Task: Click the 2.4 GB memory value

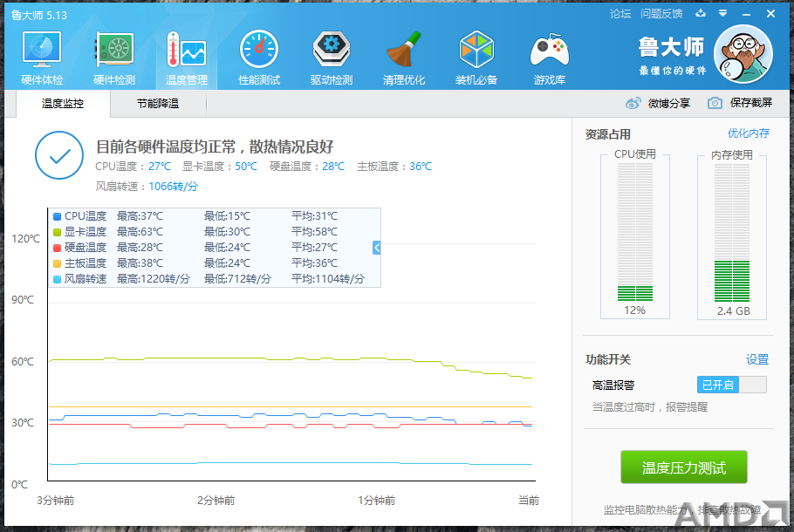Action: tap(734, 310)
